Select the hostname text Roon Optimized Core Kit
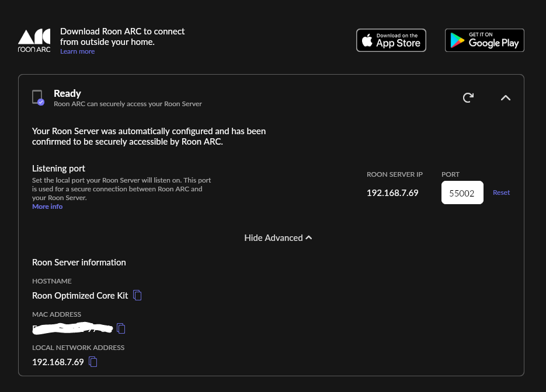 click(x=80, y=296)
